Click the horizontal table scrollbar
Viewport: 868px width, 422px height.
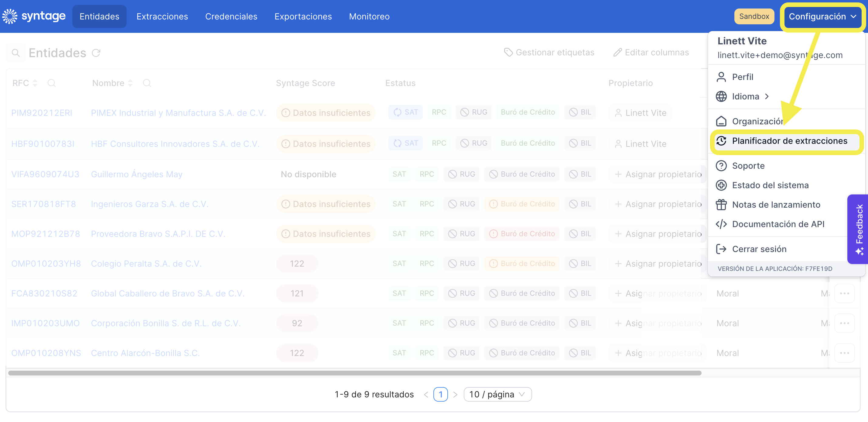[x=354, y=373]
